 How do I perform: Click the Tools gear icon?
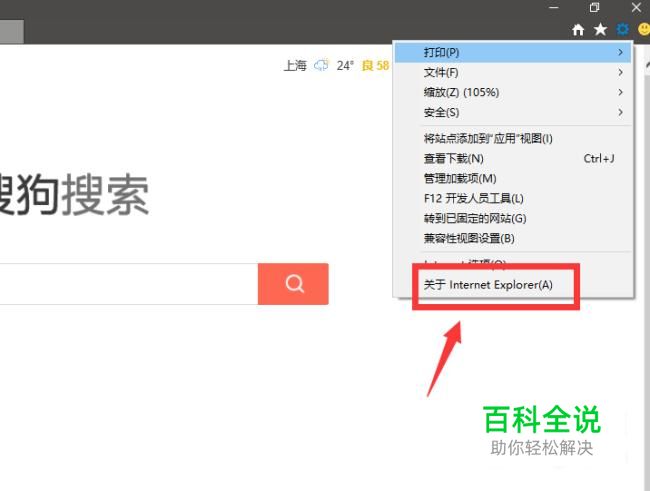[622, 29]
